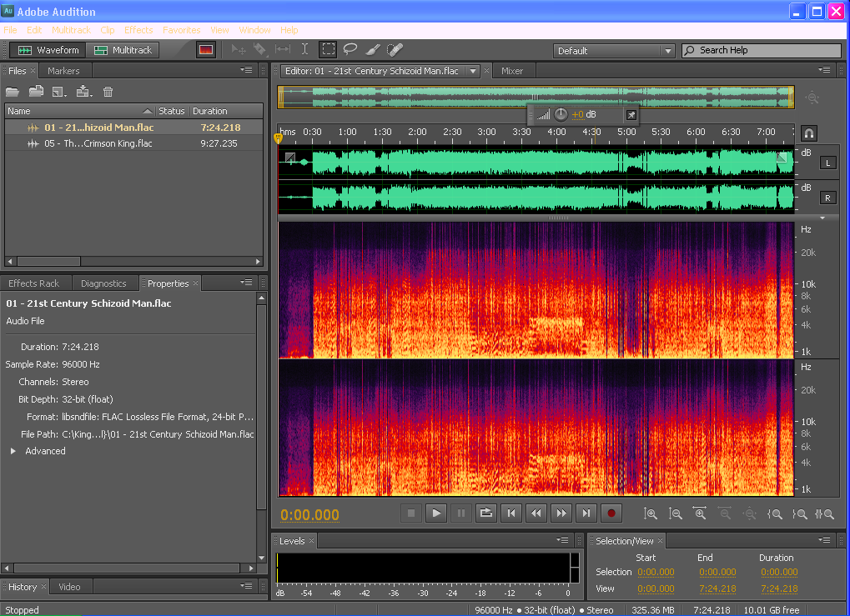Click the trash icon to close selected files

pos(108,92)
